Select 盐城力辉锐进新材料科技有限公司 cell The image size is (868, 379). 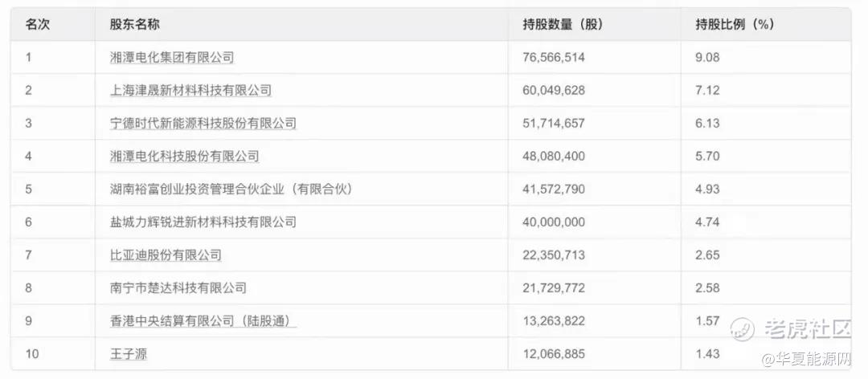point(203,222)
